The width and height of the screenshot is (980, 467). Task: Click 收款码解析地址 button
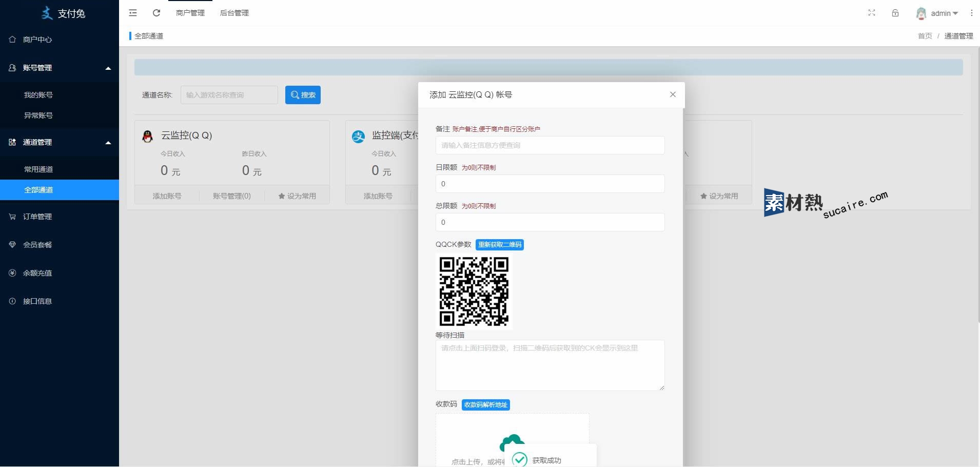(486, 405)
